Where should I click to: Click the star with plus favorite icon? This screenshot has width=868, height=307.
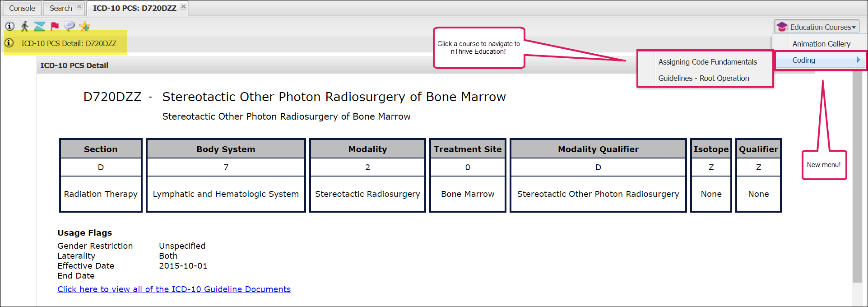[x=84, y=26]
